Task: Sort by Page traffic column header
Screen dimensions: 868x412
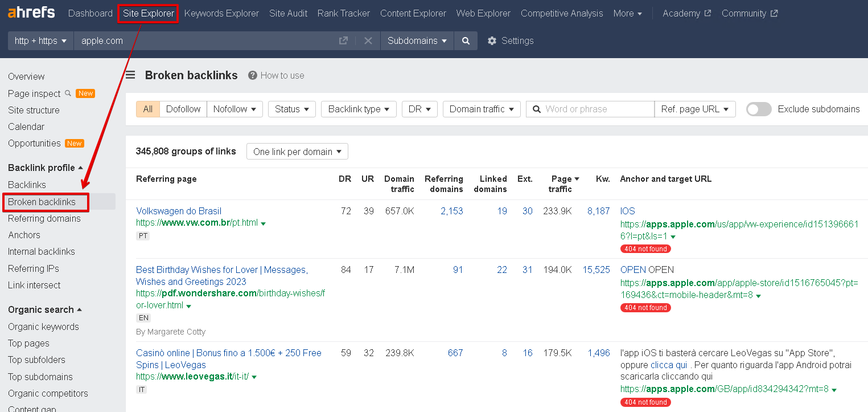Action: click(565, 184)
